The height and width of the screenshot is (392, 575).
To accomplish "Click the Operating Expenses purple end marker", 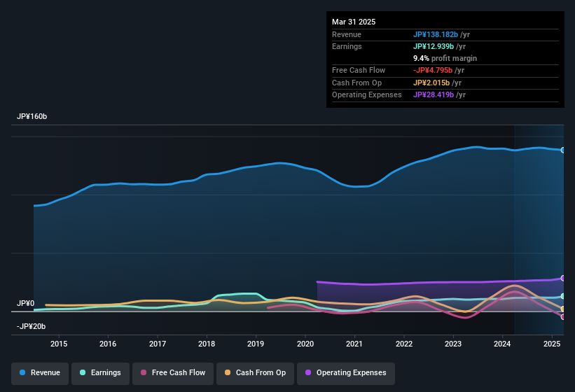I will [x=563, y=279].
